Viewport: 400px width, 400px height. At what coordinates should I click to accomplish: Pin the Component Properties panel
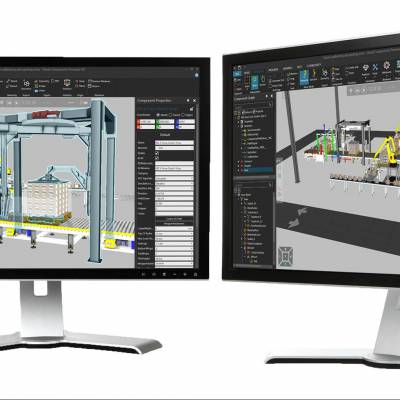[188, 100]
